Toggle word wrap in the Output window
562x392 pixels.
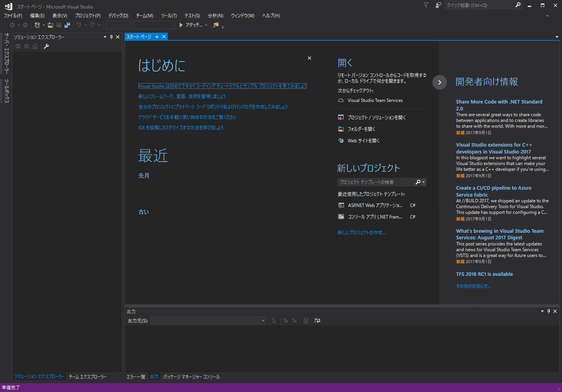point(317,320)
